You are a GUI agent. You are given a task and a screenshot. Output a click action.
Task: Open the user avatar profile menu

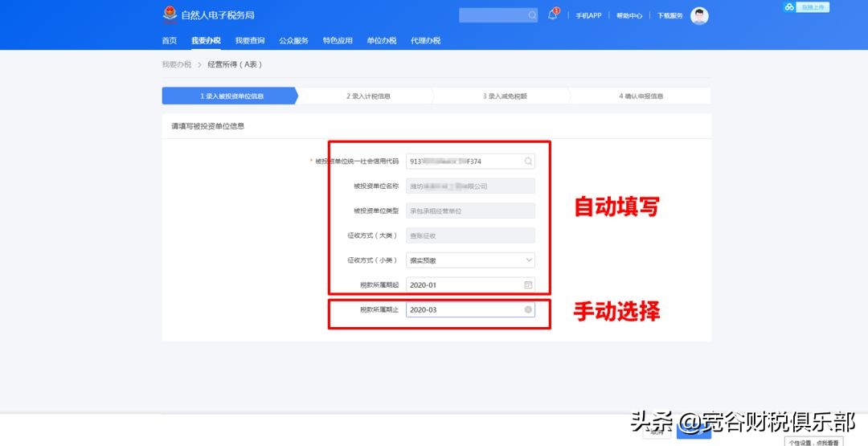point(699,15)
